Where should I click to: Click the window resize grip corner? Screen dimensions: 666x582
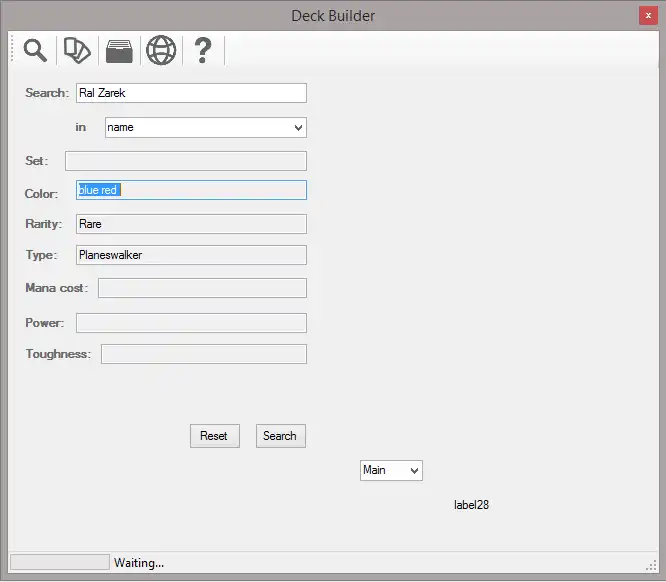[651, 565]
